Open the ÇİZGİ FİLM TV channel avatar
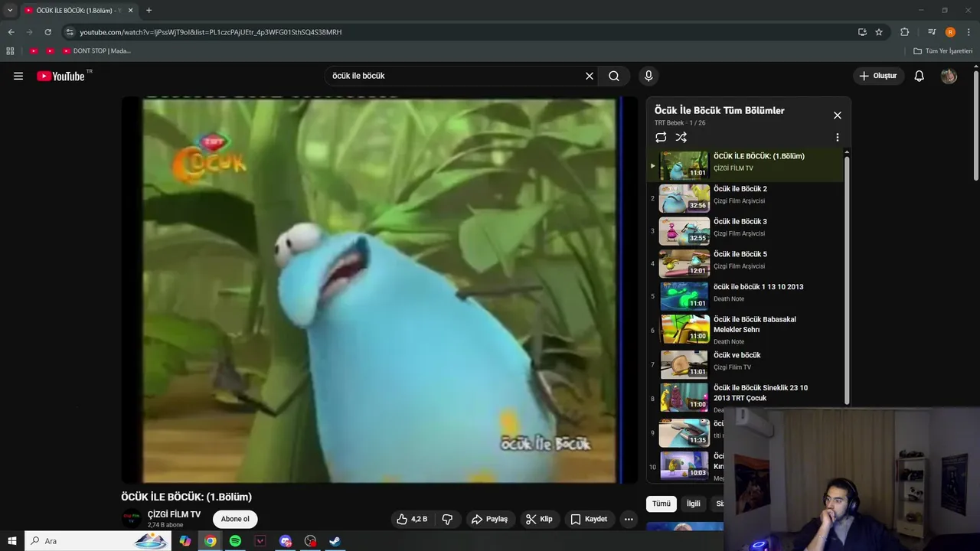The height and width of the screenshot is (551, 980). coord(132,519)
